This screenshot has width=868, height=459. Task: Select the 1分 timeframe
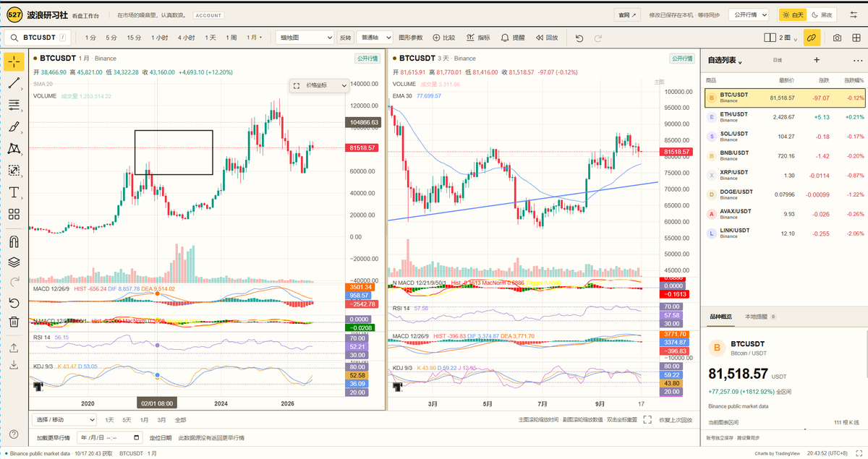90,38
